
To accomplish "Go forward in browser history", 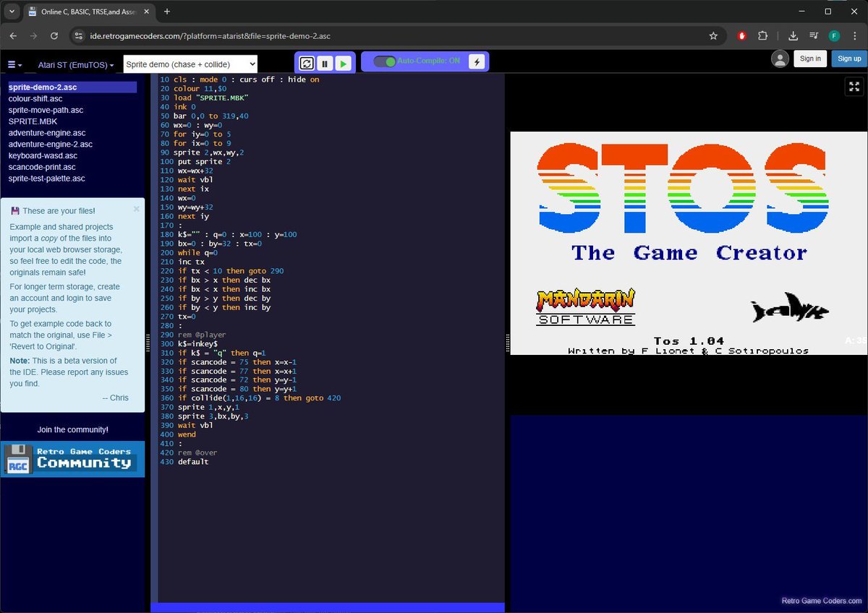I will [x=33, y=35].
